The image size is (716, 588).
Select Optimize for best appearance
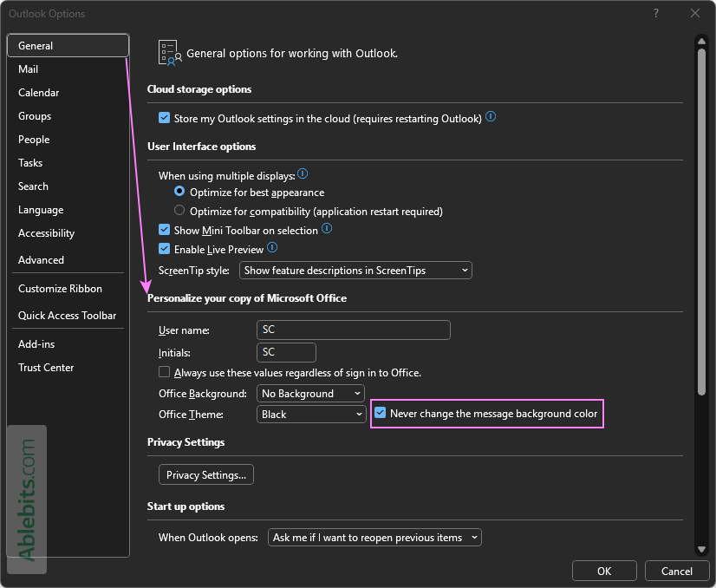coord(179,191)
